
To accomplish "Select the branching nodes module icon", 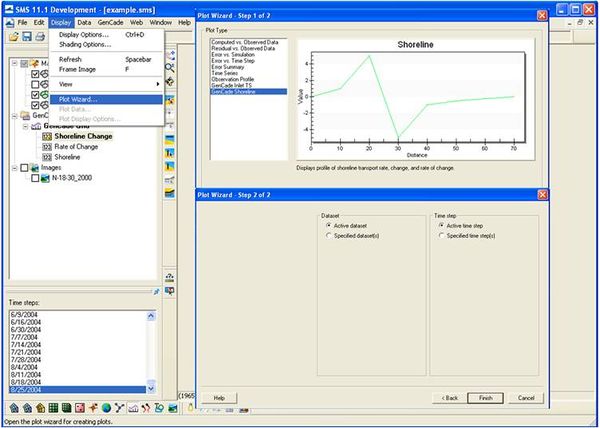I will [119, 408].
